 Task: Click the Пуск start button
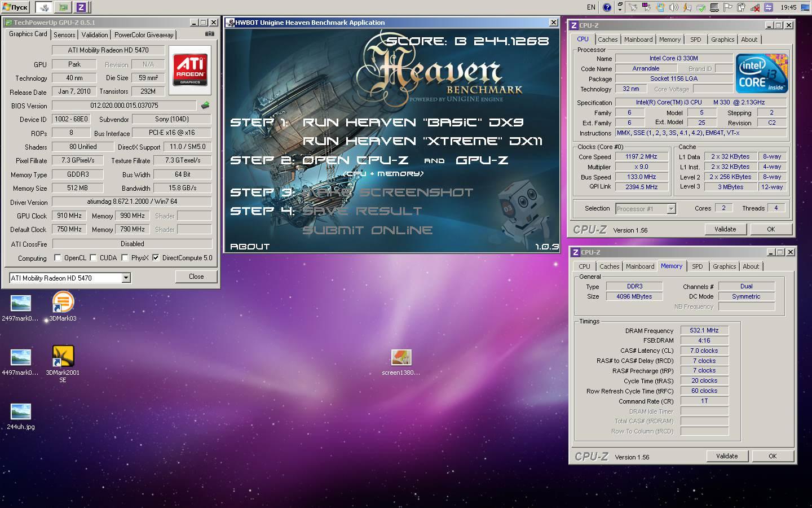click(x=15, y=7)
